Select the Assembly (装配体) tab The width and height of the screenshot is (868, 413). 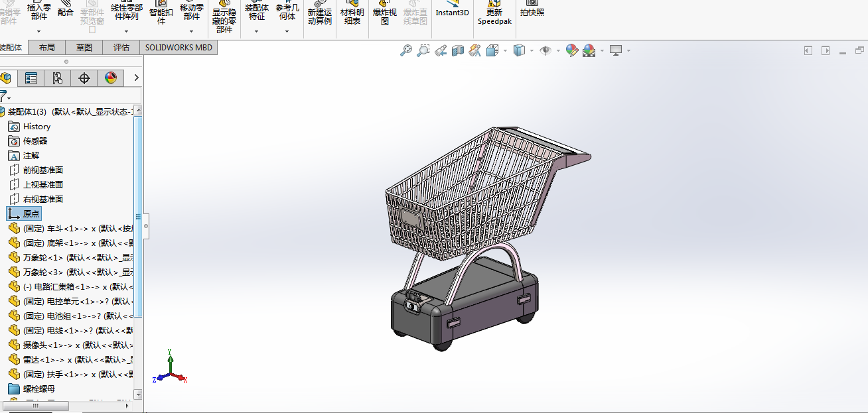pos(13,48)
